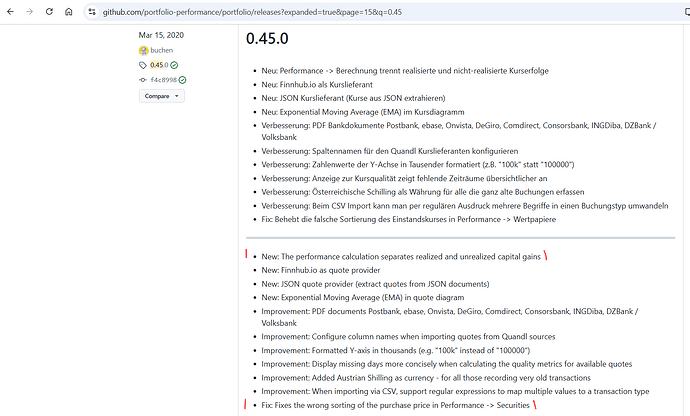Open commit f4c8998 link
The image size is (690, 416).
(x=164, y=79)
